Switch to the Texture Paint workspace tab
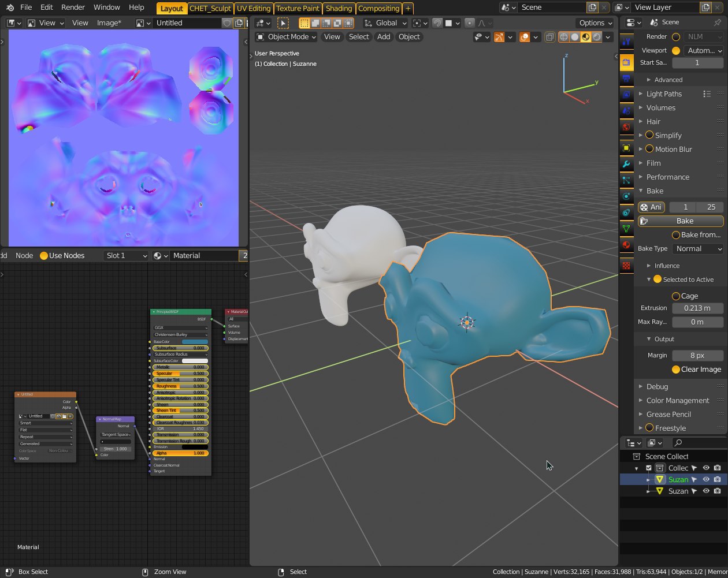Screen dimensions: 728x578 pyautogui.click(x=298, y=8)
